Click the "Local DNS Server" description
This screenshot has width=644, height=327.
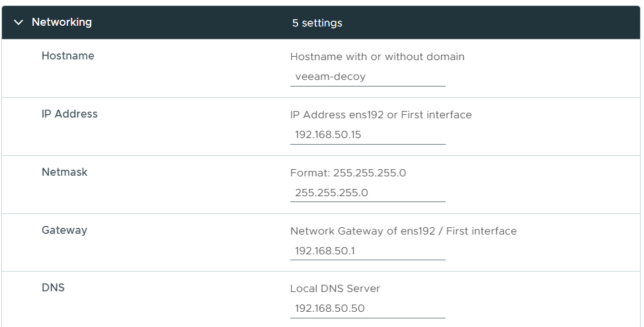[335, 289]
